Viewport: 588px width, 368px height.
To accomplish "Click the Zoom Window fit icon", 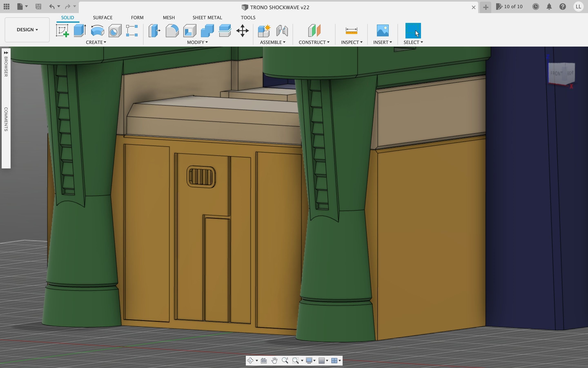I will coord(295,360).
